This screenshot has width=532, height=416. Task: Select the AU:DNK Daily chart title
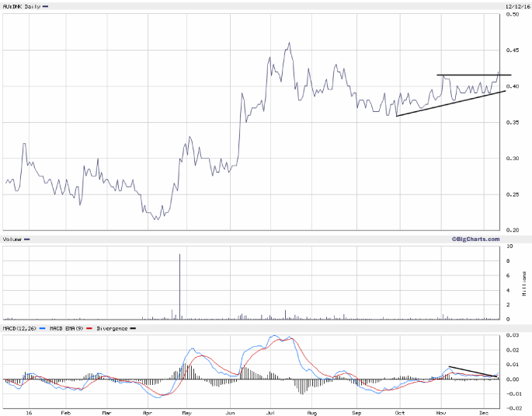point(19,6)
